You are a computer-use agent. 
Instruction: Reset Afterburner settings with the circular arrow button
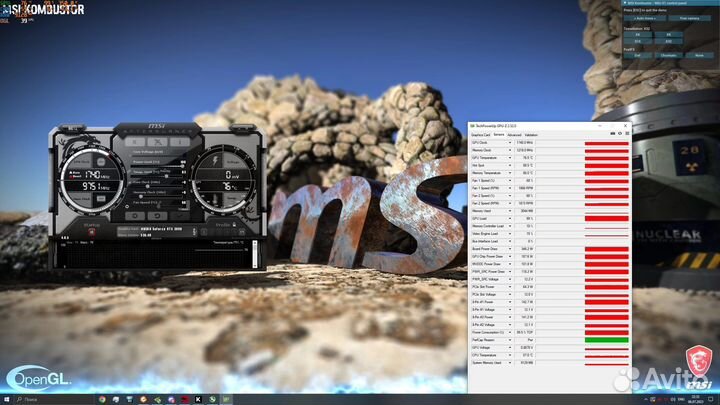coord(158,216)
